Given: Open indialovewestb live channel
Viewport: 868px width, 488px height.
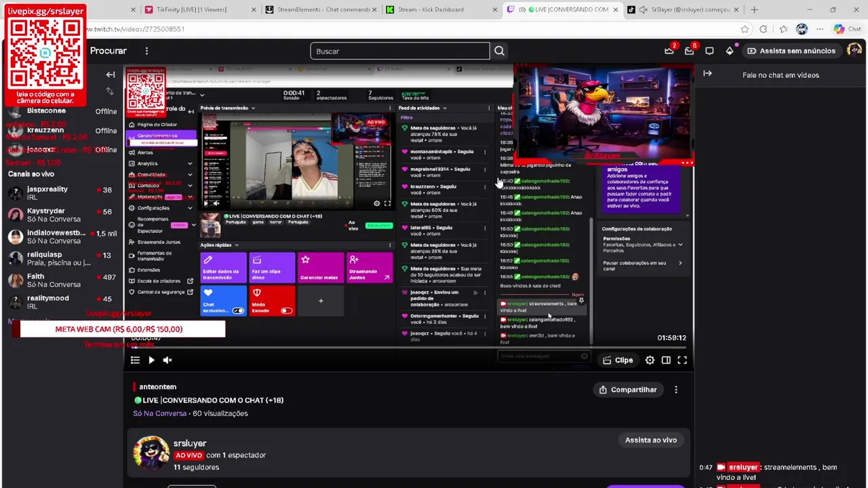Looking at the screenshot, I should point(61,237).
